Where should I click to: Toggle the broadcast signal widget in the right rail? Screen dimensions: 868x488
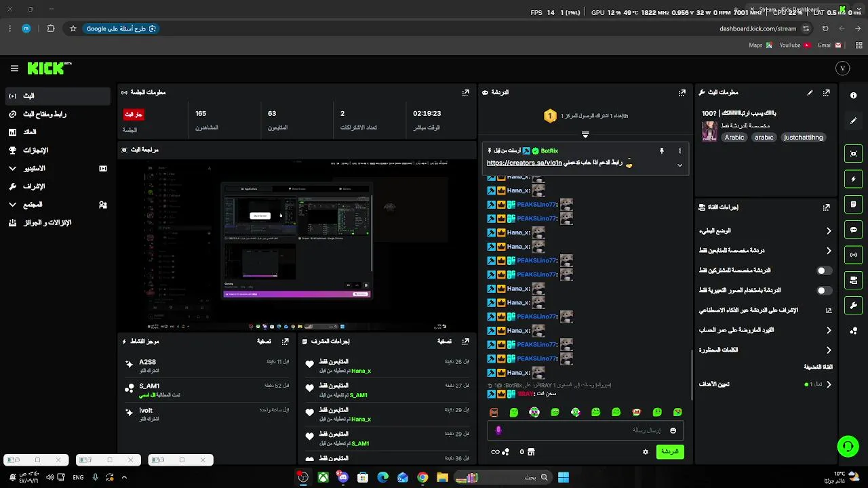point(854,255)
